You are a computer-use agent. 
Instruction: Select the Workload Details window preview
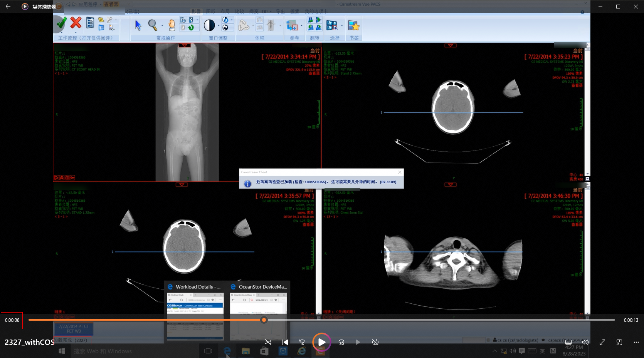coord(195,311)
